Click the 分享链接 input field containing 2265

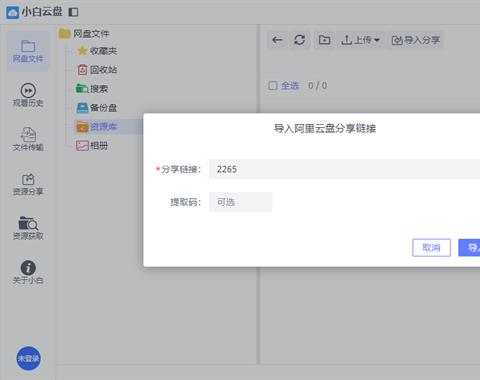coord(344,169)
